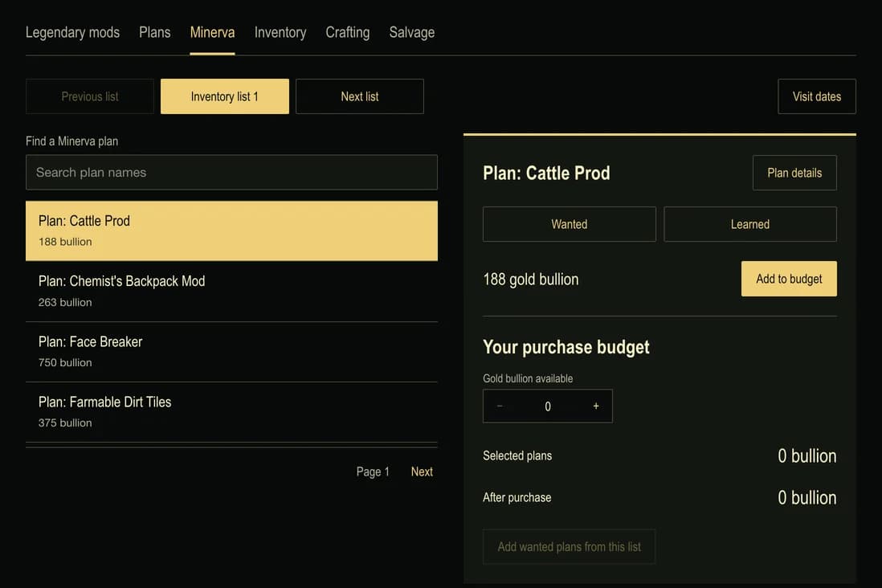Viewport: 882px width, 588px height.
Task: Select Plan: Farmable Dirt Tiles row
Action: 232,412
